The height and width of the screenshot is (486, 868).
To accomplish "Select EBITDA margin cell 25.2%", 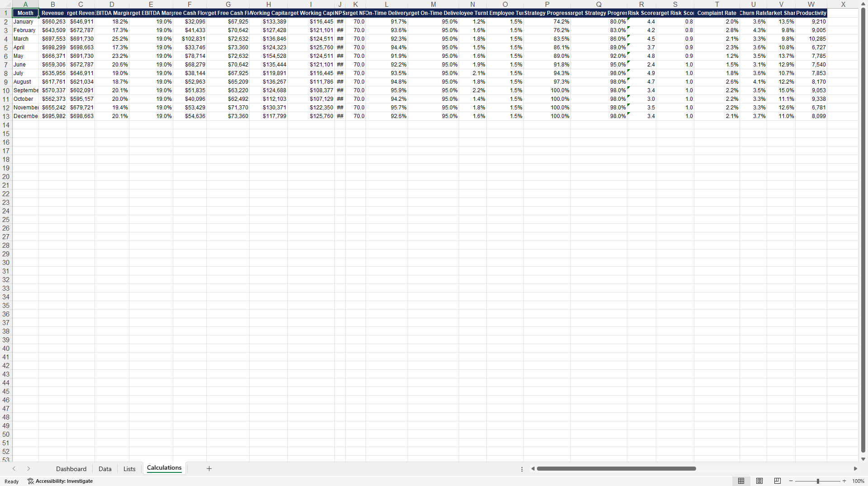I will (x=112, y=39).
